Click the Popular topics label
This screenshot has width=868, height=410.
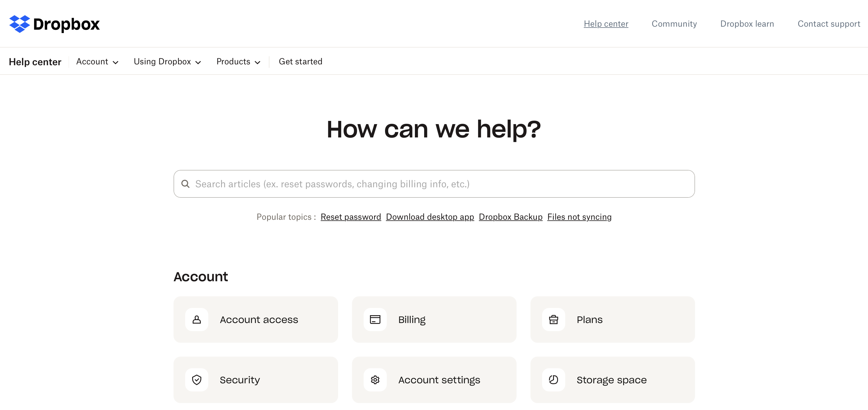286,217
